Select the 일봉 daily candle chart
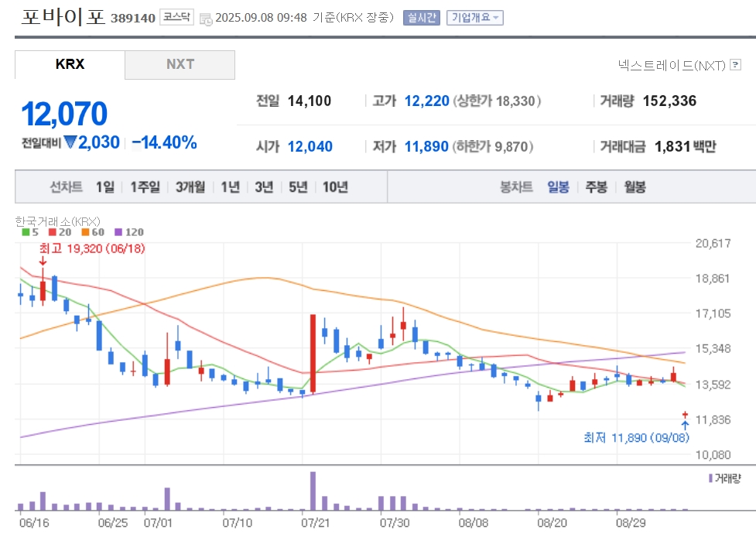Viewport: 756px width, 537px height. 558,187
